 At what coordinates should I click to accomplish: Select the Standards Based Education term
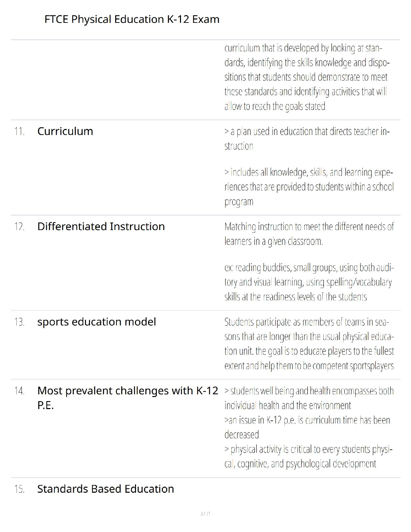105,489
